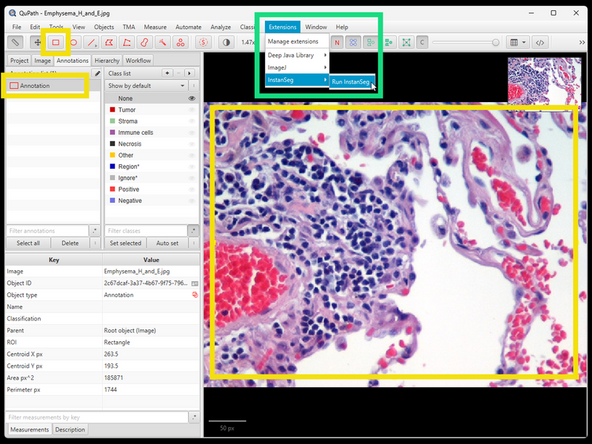Viewport: 592px width, 444px height.
Task: Toggle the green filled shapes display icon
Action: [388, 42]
